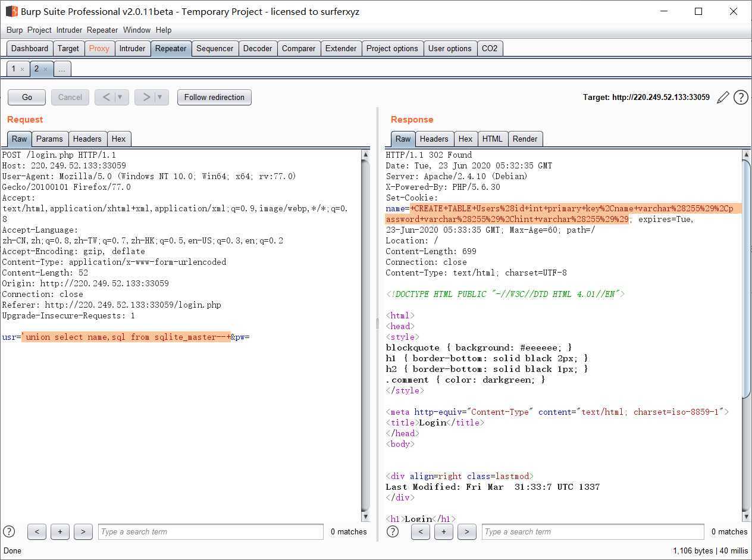Screen dimensions: 752x560
Task: Click the Cancel button
Action: coord(70,97)
